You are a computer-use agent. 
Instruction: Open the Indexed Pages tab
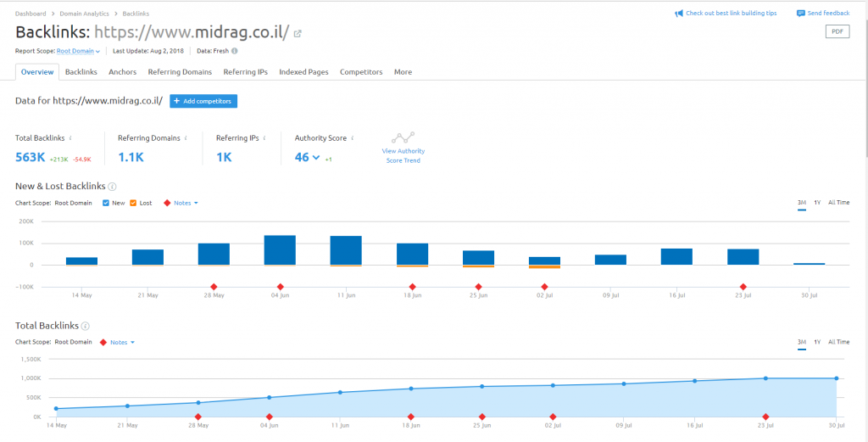(x=304, y=72)
